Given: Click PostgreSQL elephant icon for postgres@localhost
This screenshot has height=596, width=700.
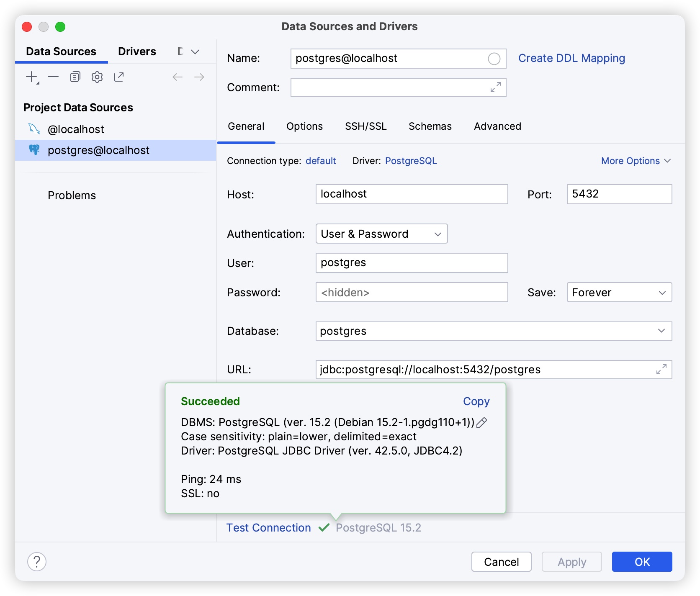Looking at the screenshot, I should (34, 150).
